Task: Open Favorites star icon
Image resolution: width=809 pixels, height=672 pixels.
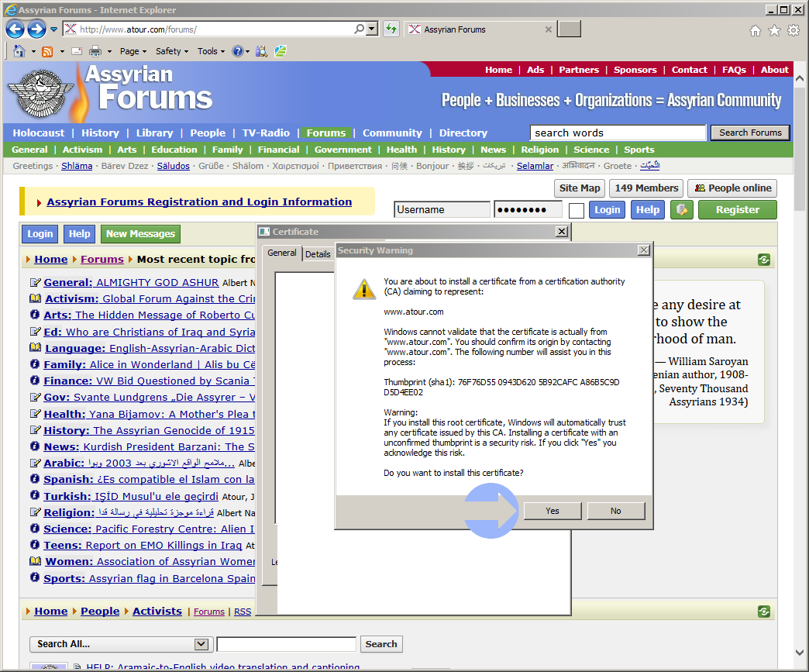Action: [x=774, y=31]
